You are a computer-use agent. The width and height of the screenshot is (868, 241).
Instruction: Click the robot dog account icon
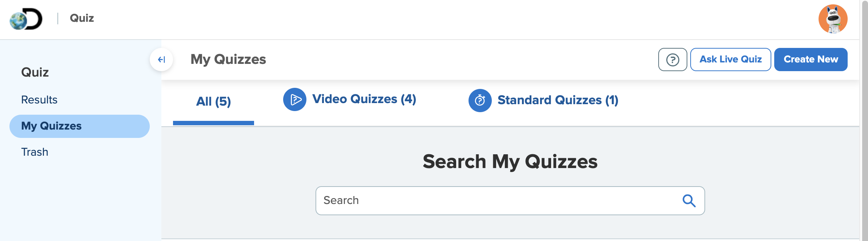pos(834,19)
